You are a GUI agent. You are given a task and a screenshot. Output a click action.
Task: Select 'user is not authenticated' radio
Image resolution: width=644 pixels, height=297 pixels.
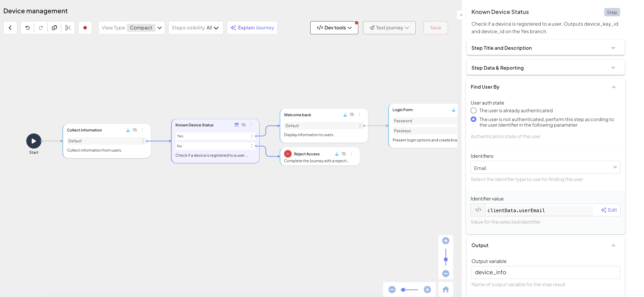click(474, 119)
